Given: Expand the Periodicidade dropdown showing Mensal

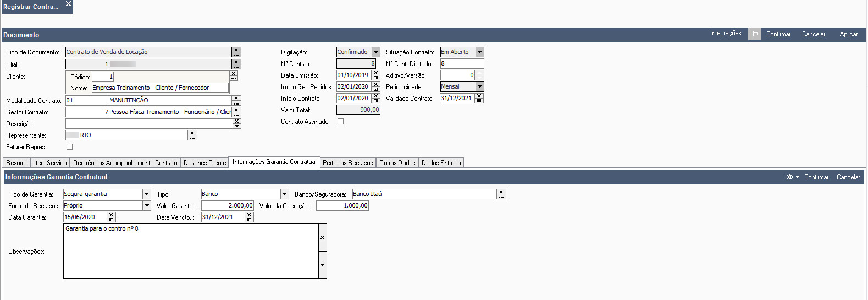Looking at the screenshot, I should click(x=480, y=87).
